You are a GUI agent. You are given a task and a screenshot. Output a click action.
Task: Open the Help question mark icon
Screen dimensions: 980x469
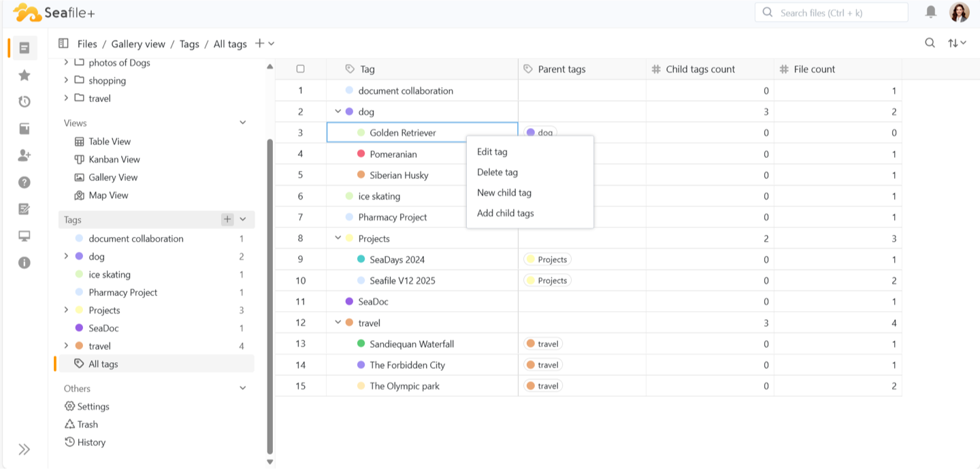coord(24,182)
